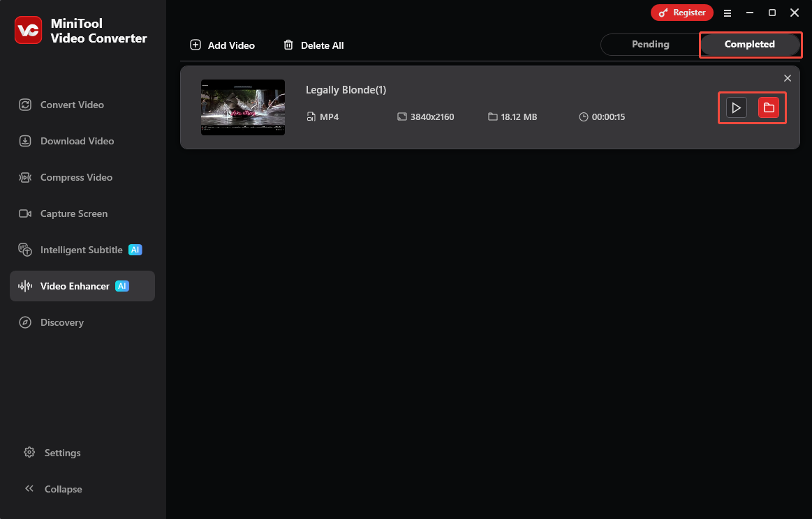
Task: Add a new video with Add Video
Action: 222,45
